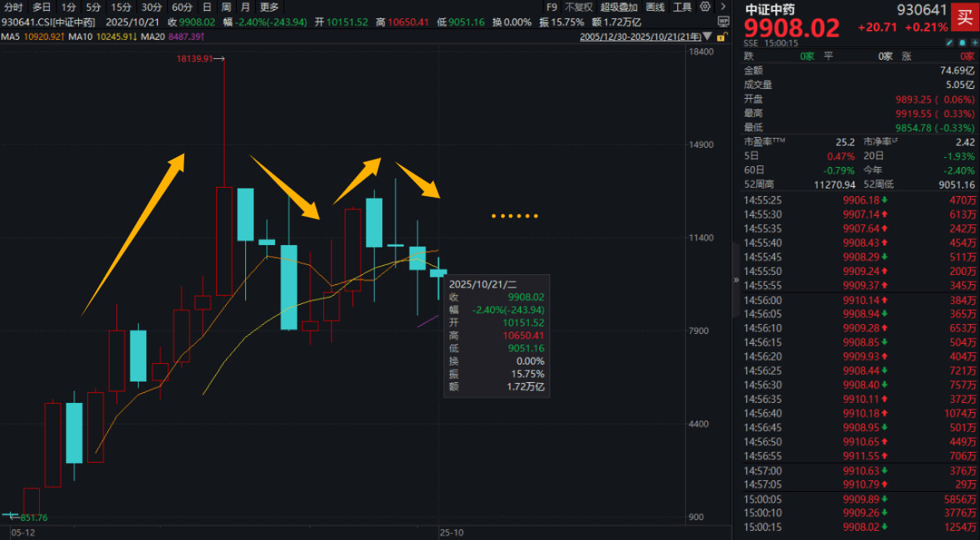Open the 画线 drawing tools
The height and width of the screenshot is (540, 980).
click(x=655, y=7)
